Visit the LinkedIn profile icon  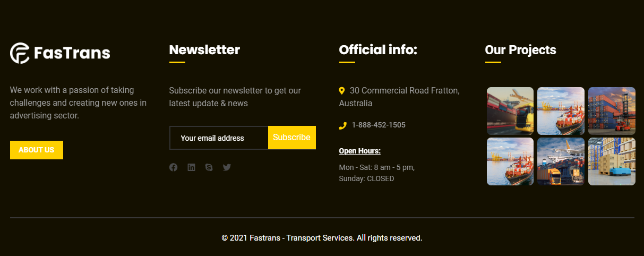191,167
